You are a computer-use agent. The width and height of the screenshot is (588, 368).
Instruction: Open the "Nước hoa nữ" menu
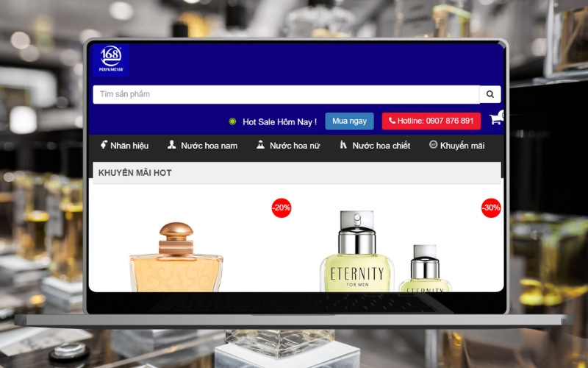[288, 145]
